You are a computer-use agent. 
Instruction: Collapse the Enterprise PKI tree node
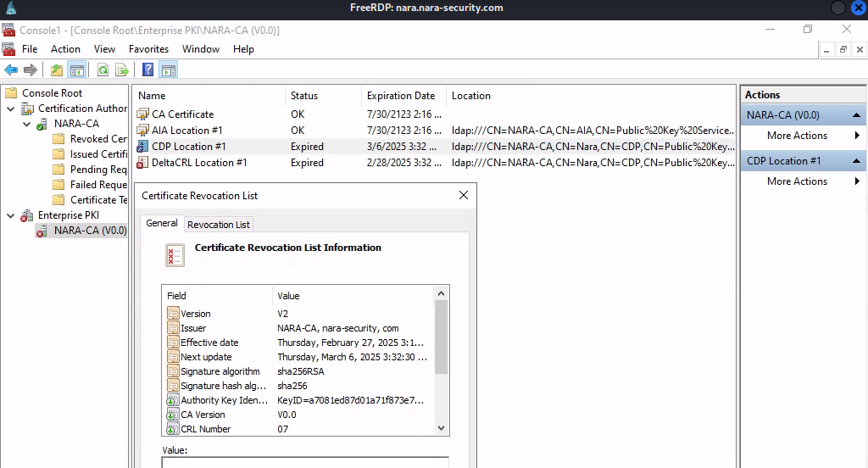point(10,216)
